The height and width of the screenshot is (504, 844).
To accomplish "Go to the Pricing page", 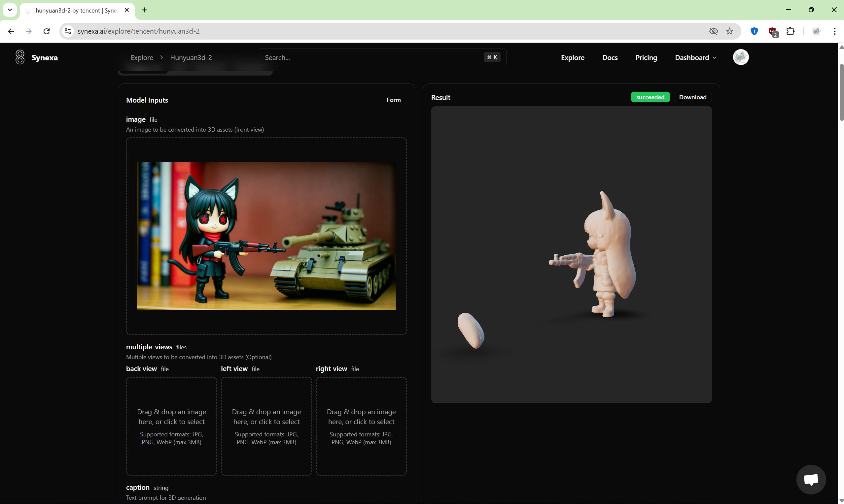I will [646, 57].
